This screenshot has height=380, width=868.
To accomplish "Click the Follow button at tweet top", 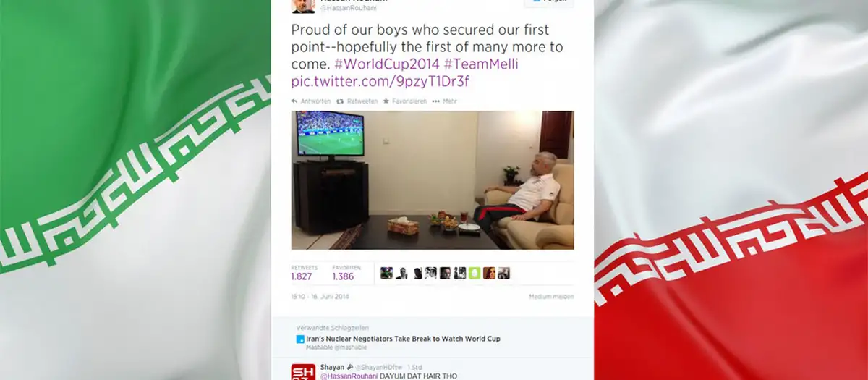I will [x=549, y=3].
